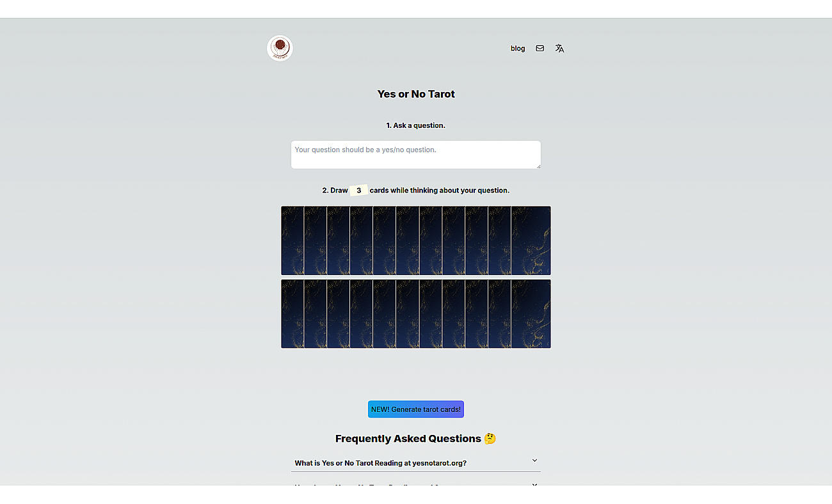Open the mail envelope icon
This screenshot has height=504, width=832.
point(540,48)
